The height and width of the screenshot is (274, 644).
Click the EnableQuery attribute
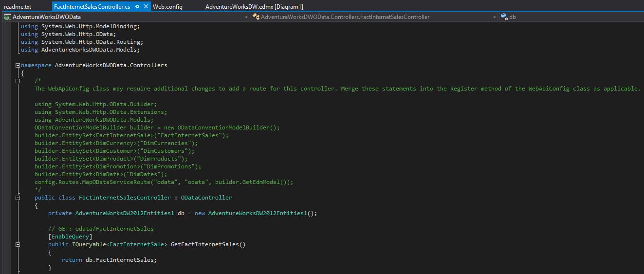pyautogui.click(x=70, y=237)
